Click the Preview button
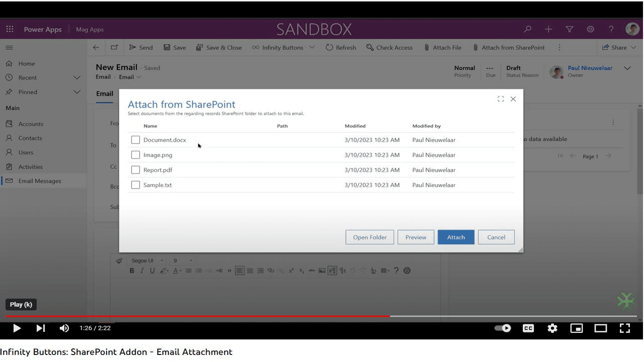Screen dimensions: 644x362 (x=416, y=237)
